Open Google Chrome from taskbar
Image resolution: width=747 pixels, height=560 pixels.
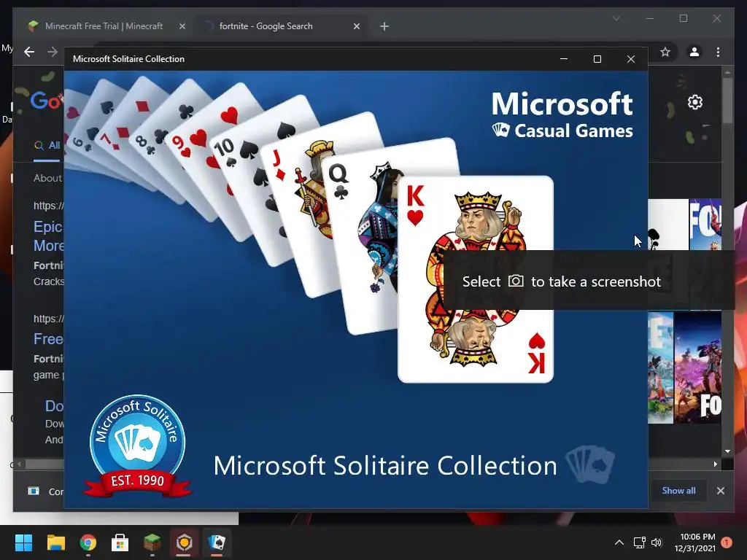[88, 542]
